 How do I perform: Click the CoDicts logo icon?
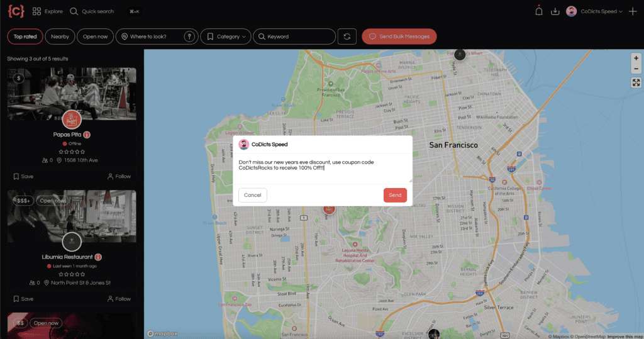[x=16, y=11]
